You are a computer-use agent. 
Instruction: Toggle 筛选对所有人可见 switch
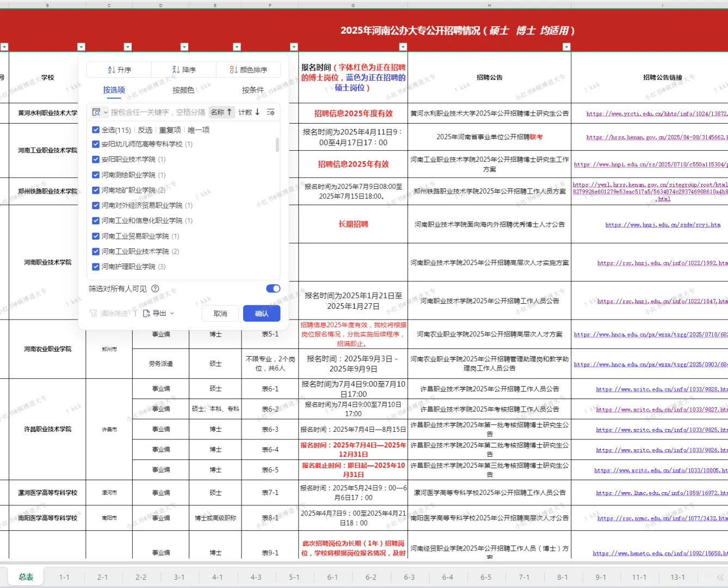(x=273, y=289)
